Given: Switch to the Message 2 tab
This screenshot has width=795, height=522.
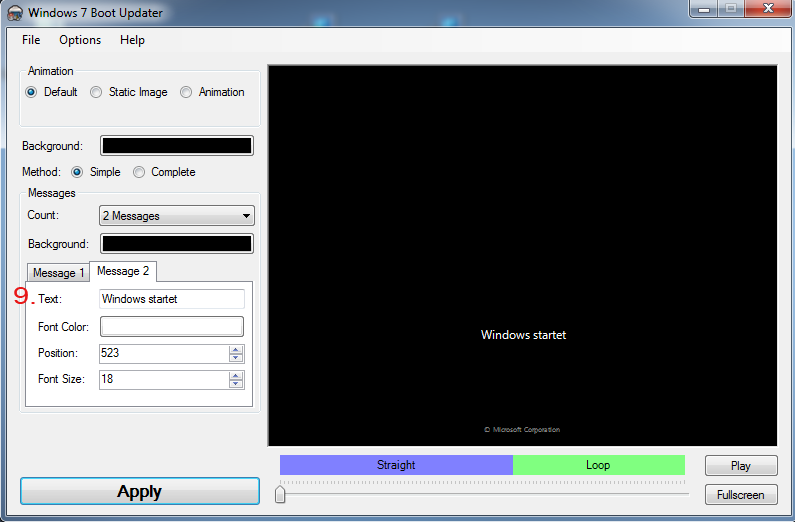Looking at the screenshot, I should [x=123, y=271].
